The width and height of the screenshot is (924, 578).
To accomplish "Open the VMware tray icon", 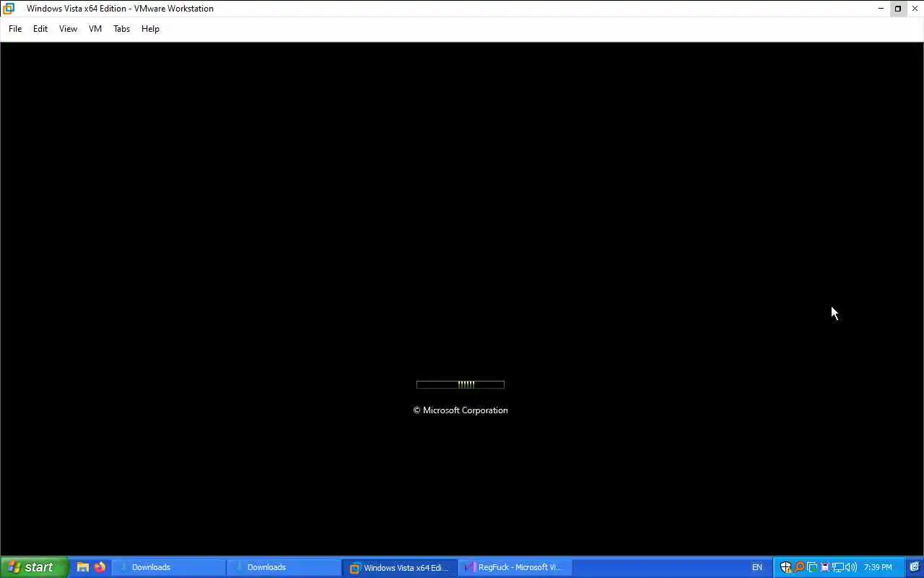I will tap(812, 567).
